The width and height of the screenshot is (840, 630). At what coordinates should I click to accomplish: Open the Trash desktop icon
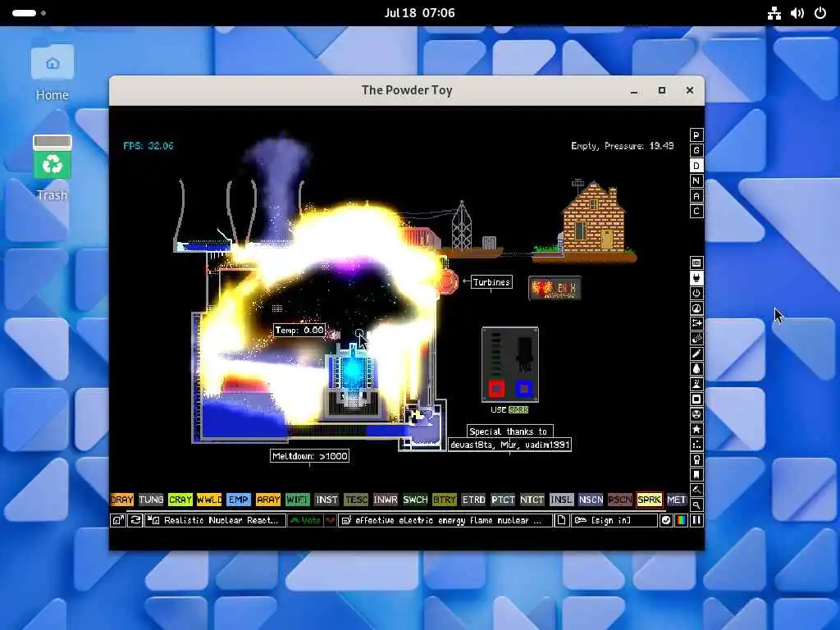click(52, 168)
